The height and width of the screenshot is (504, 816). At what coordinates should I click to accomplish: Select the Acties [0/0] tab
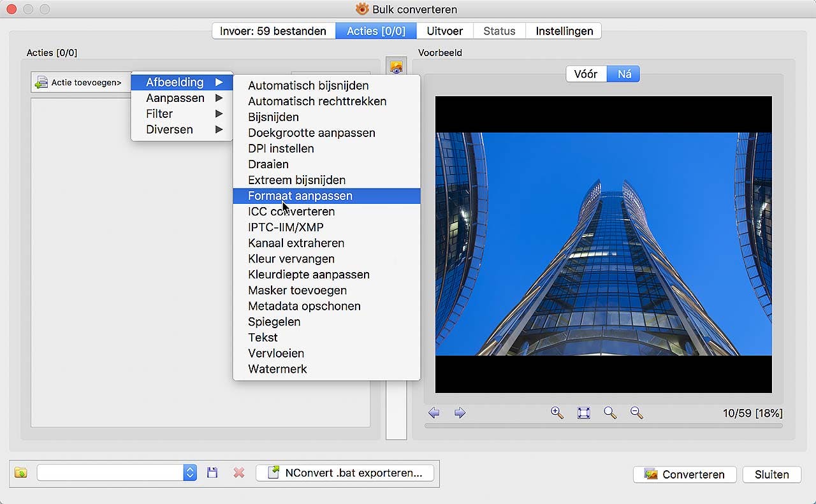coord(376,31)
